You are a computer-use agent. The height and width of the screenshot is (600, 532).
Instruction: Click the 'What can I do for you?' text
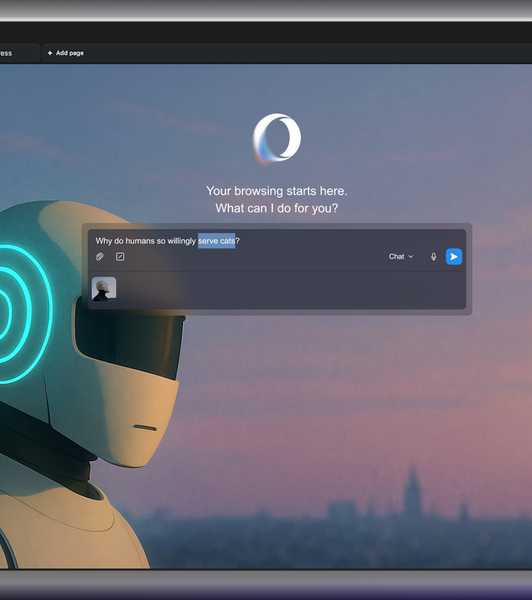277,208
